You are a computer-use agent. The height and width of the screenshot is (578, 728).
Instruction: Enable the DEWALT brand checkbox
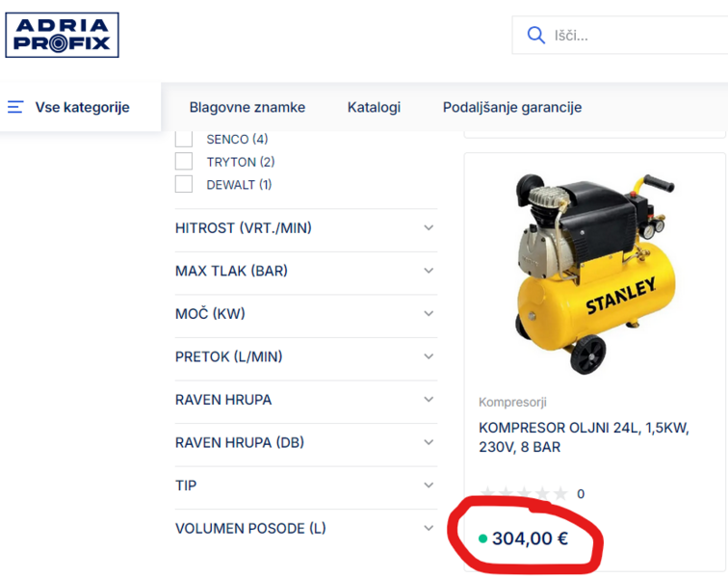(x=184, y=184)
